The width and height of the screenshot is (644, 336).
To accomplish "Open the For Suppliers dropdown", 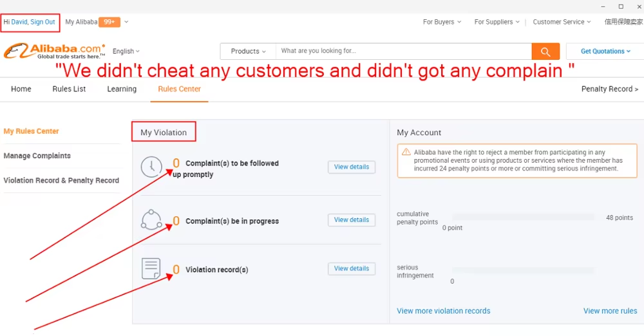I will tap(497, 22).
